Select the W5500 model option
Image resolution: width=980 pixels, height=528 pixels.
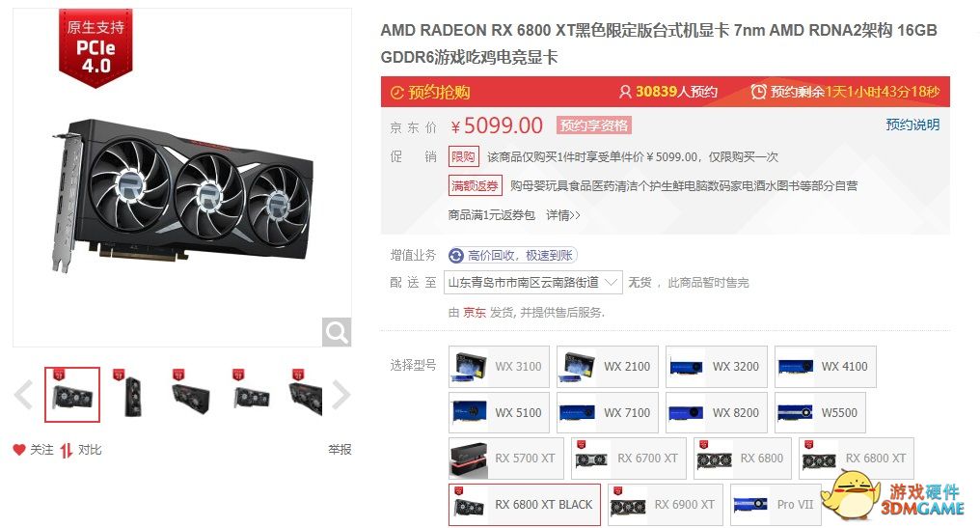tap(820, 413)
